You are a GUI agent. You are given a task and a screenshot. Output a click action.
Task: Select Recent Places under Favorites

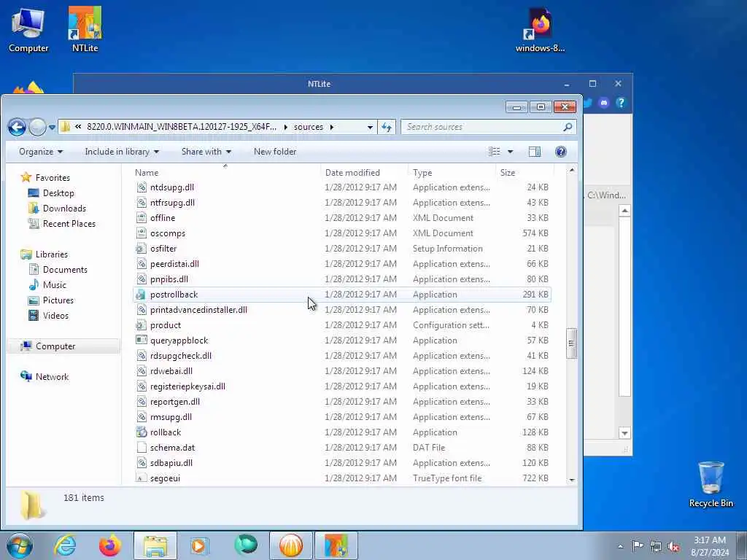click(x=69, y=223)
